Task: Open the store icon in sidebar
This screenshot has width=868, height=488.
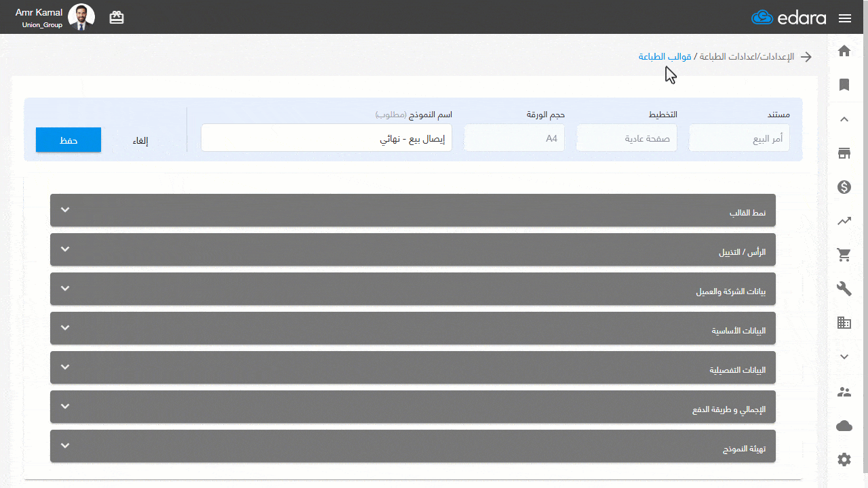Action: [844, 153]
